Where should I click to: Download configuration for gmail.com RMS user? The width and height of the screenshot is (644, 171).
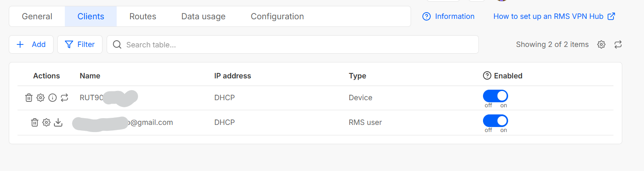click(58, 122)
